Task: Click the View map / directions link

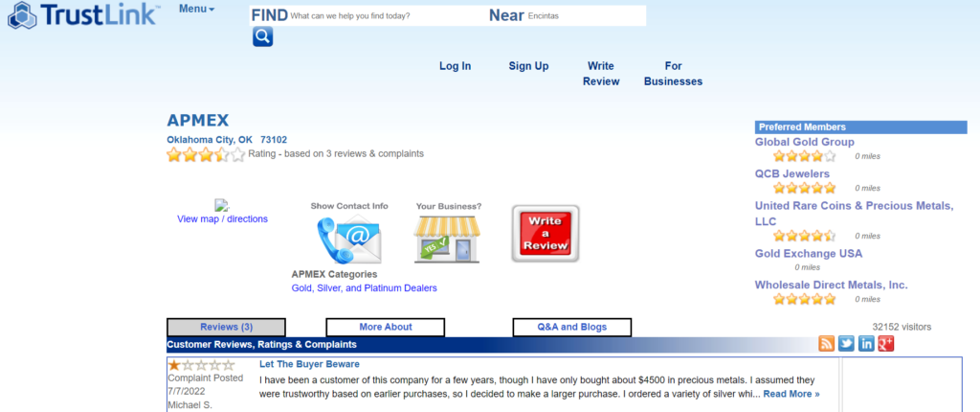Action: tap(222, 219)
